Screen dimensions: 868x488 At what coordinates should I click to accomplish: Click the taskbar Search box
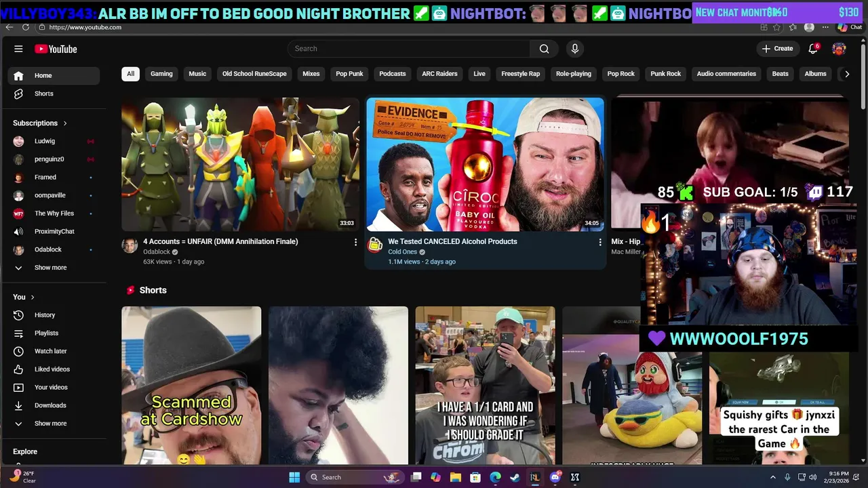(x=354, y=477)
